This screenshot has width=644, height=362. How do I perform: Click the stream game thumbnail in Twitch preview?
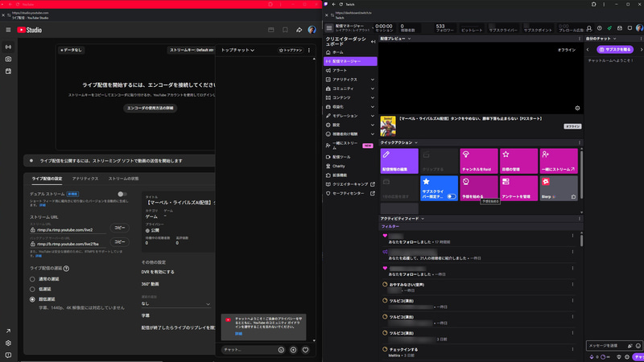point(388,126)
